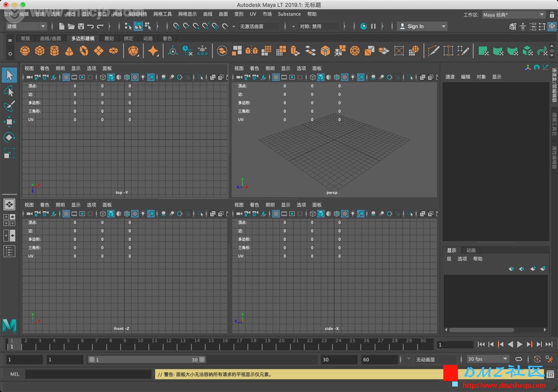558x392 pixels.
Task: Click the MEL command line input field
Action: (x=88, y=374)
